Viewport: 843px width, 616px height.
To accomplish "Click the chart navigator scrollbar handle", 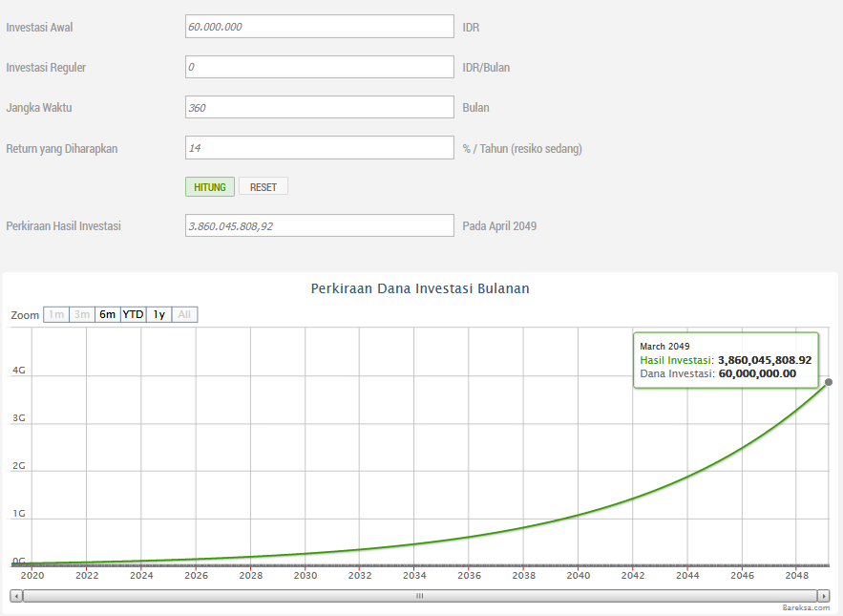I will coord(419,596).
